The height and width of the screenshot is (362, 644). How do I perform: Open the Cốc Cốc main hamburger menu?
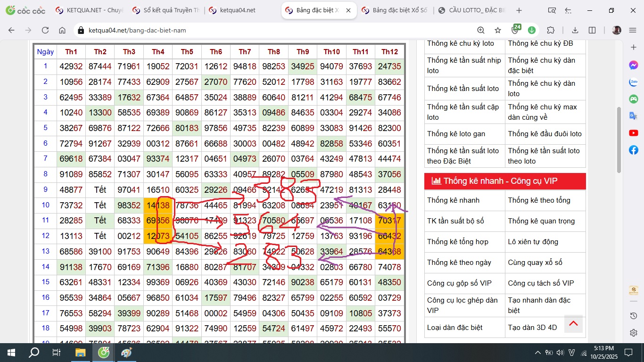(633, 30)
